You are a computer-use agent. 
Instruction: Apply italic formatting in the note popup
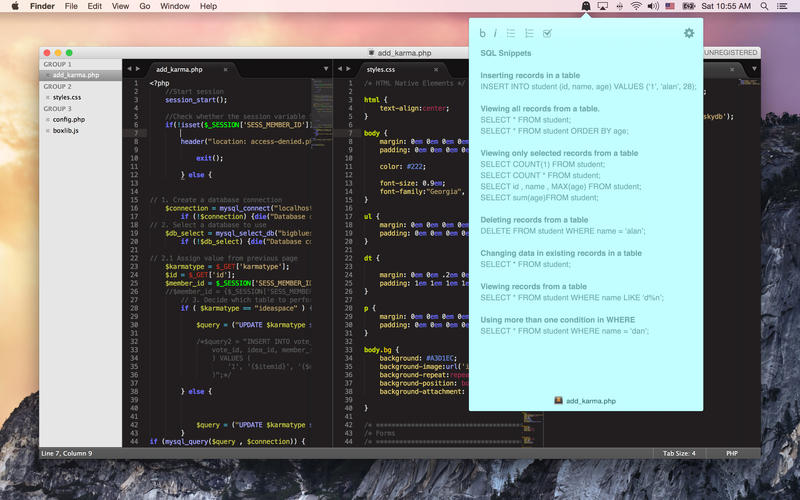click(x=495, y=33)
